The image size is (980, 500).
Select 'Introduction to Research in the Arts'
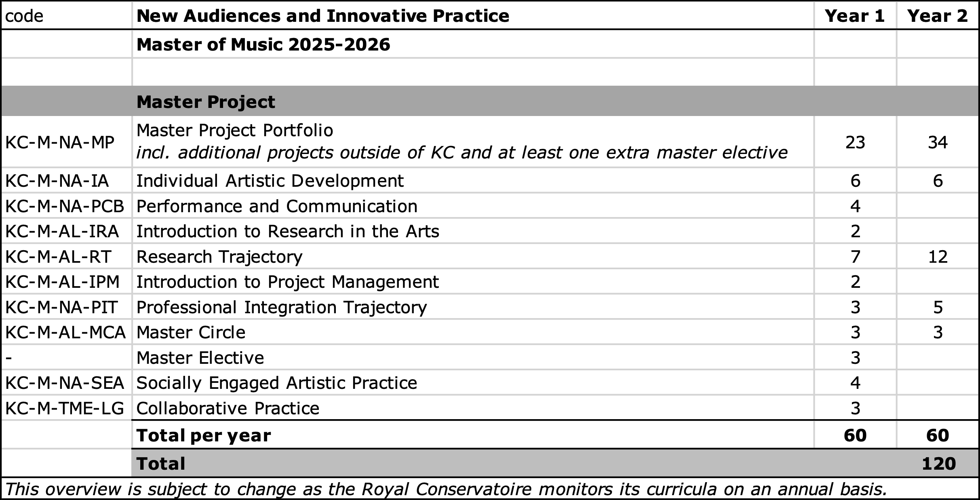pos(288,231)
